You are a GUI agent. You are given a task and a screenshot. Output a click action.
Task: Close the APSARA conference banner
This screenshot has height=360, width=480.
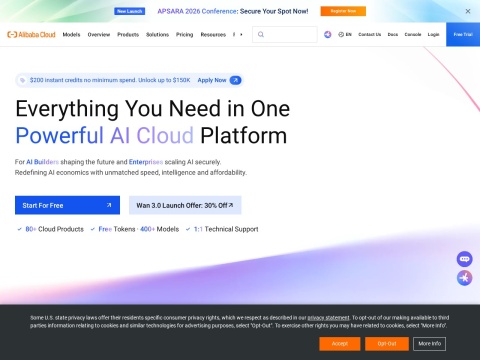point(468,11)
